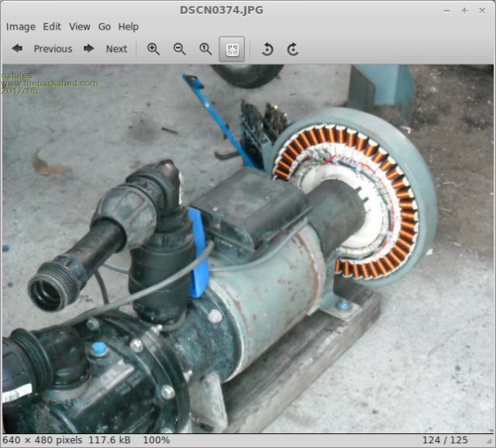Click the Previous arrow icon
This screenshot has width=496, height=448.
17,49
